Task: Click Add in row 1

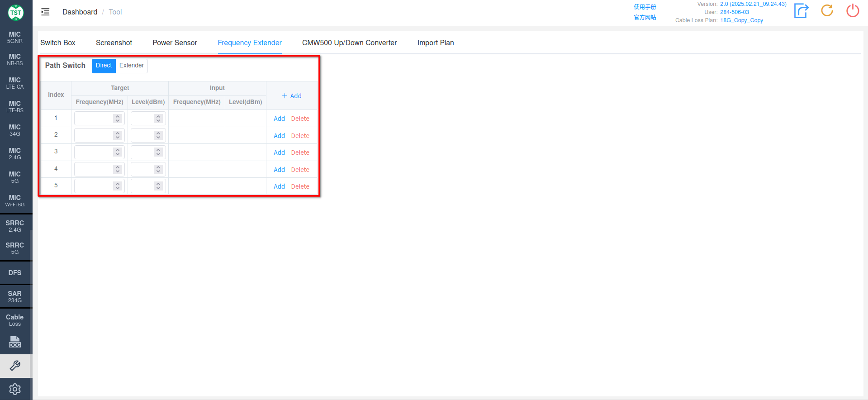Action: pos(279,119)
